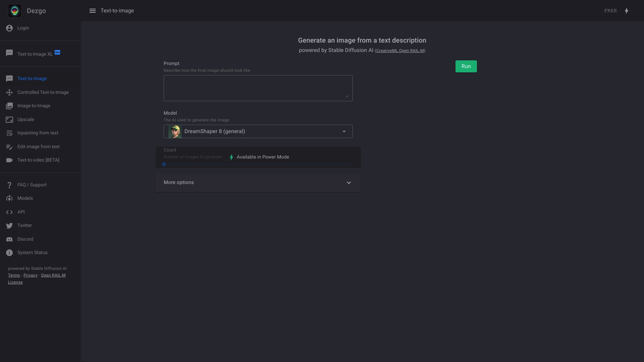
Task: Expand the More options panel
Action: point(258,183)
